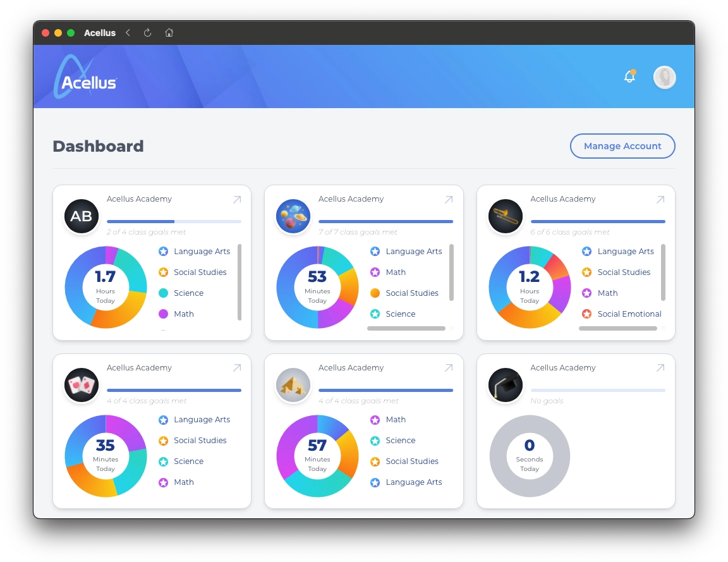
Task: Click Math star in 1.2 Hours card
Action: coord(587,293)
